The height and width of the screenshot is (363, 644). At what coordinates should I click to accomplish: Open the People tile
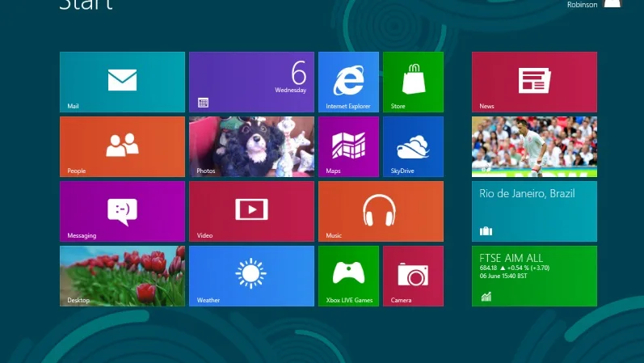pyautogui.click(x=122, y=147)
